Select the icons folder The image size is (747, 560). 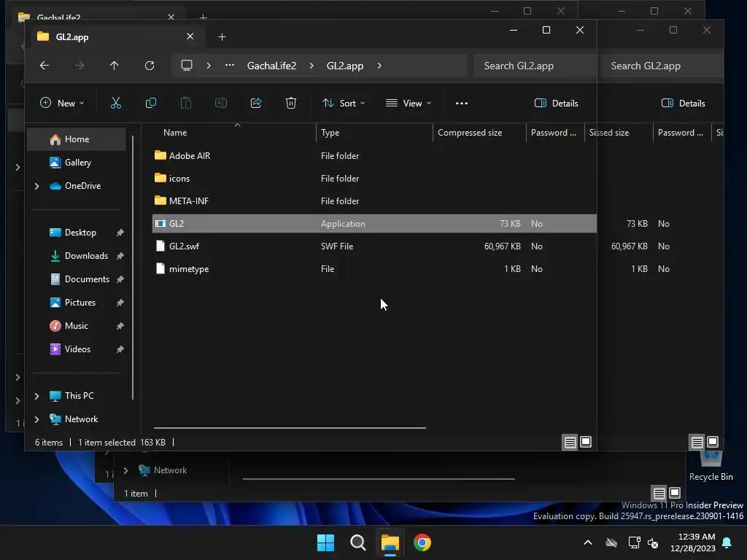coord(374,179)
